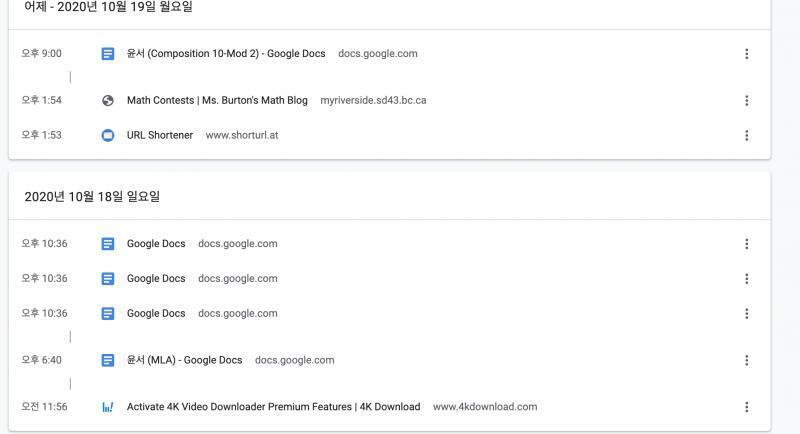Click the globe favicon for Math Contests entry

coord(108,100)
